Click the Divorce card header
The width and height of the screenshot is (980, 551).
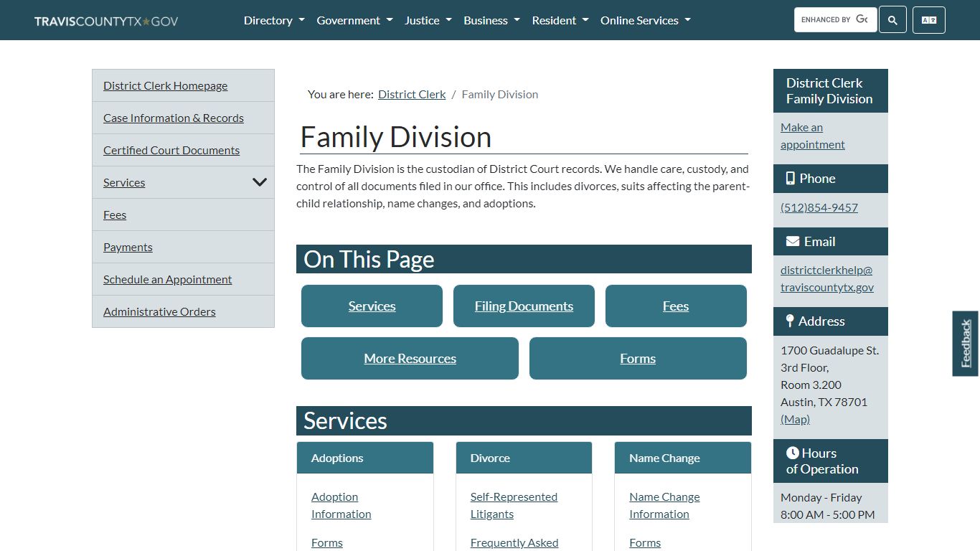point(524,458)
